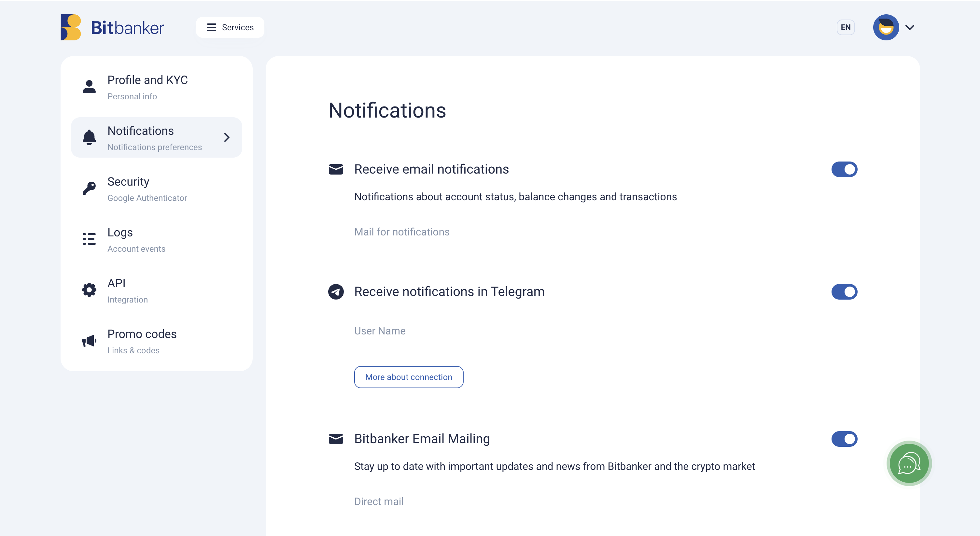
Task: Click the Mail for notifications field
Action: (x=402, y=232)
